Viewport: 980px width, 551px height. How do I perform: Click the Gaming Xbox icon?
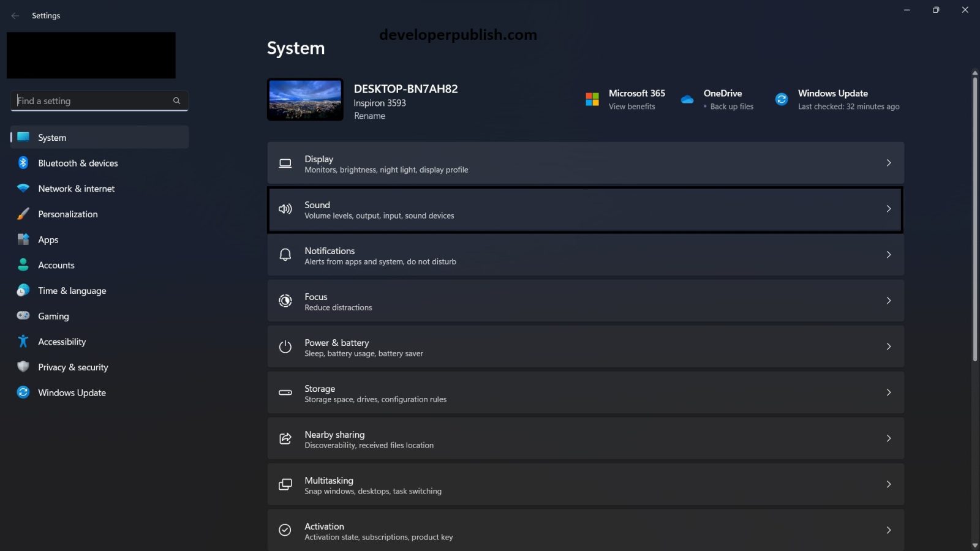(23, 316)
